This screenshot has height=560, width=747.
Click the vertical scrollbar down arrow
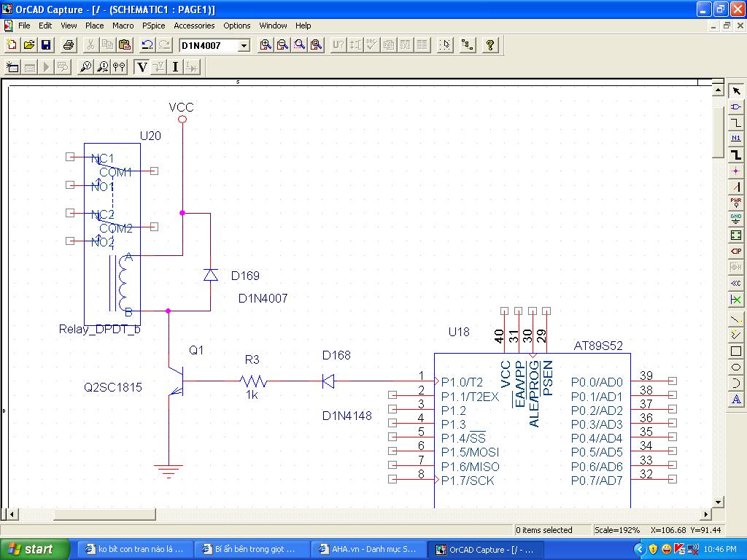coord(719,502)
